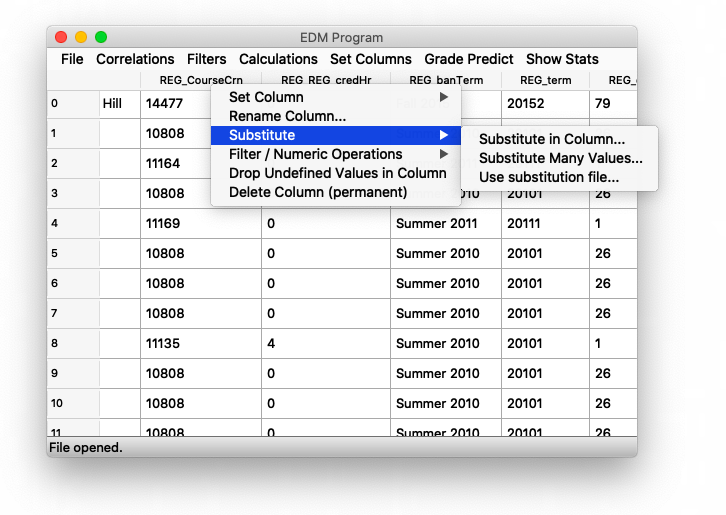The width and height of the screenshot is (726, 515).
Task: Open the Set Columns menu
Action: point(370,59)
